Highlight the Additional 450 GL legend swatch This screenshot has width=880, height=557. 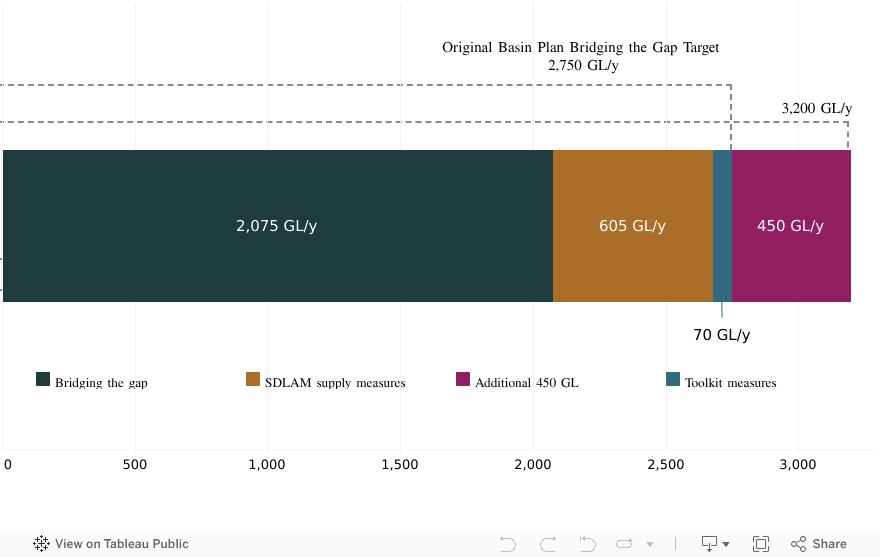point(463,380)
